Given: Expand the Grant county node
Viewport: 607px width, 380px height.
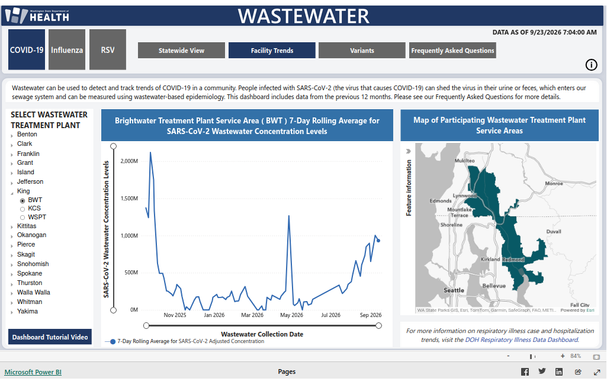Looking at the screenshot, I should 12,164.
